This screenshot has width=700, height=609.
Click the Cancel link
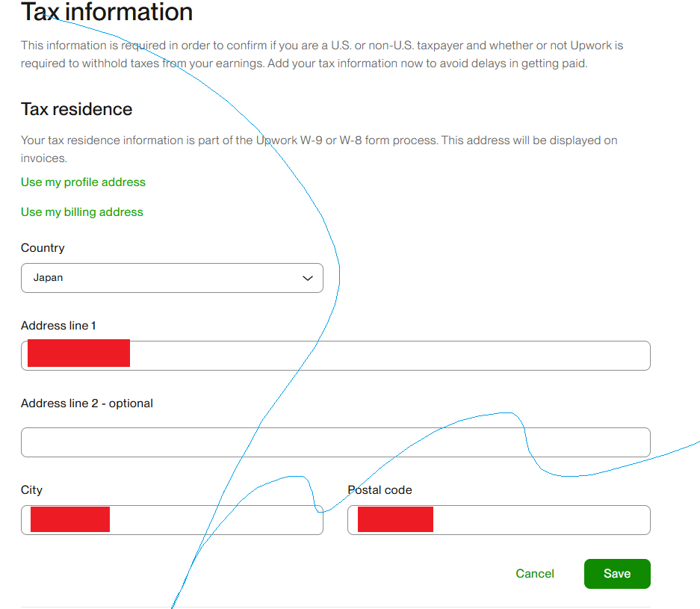(x=535, y=574)
